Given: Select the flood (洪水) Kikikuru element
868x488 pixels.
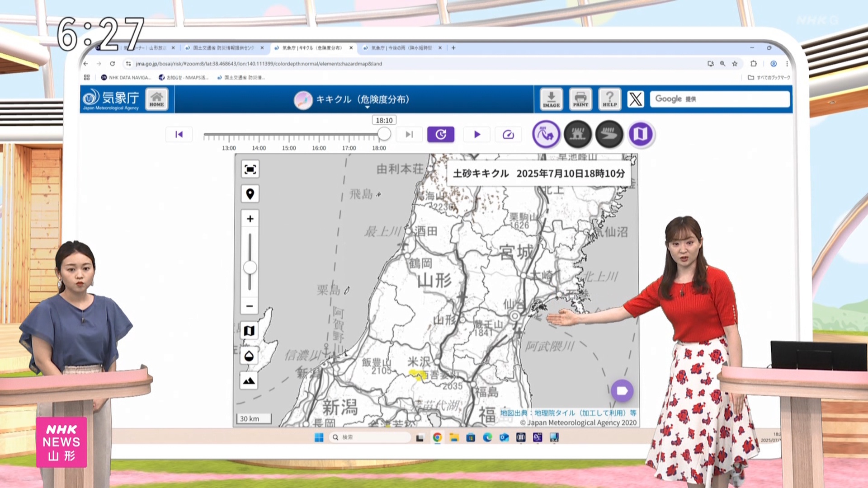Looking at the screenshot, I should point(609,134).
